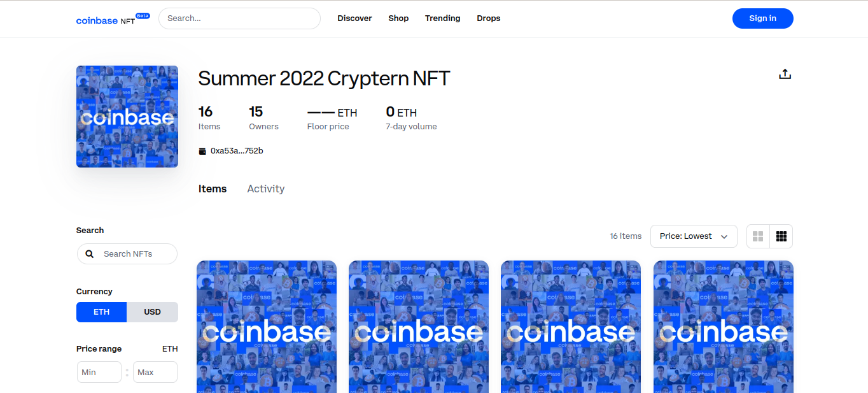Image resolution: width=868 pixels, height=393 pixels.
Task: Click the Max price field
Action: click(155, 372)
